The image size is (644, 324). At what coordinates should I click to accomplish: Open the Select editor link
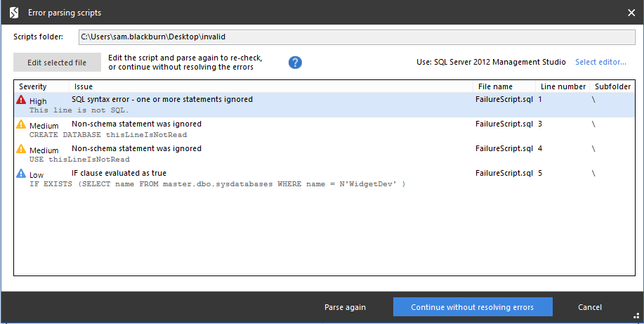(600, 62)
